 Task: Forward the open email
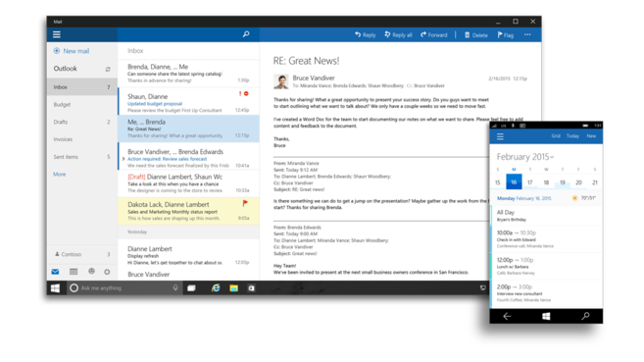(433, 35)
